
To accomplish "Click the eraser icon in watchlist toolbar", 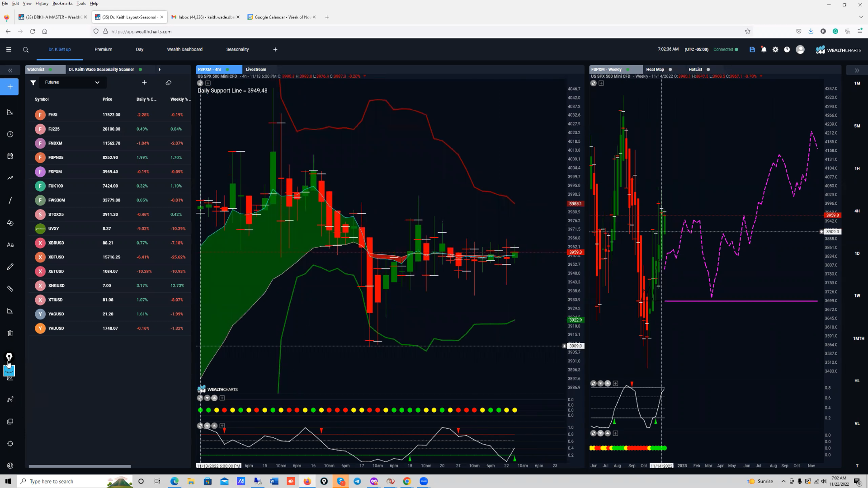I will [169, 82].
